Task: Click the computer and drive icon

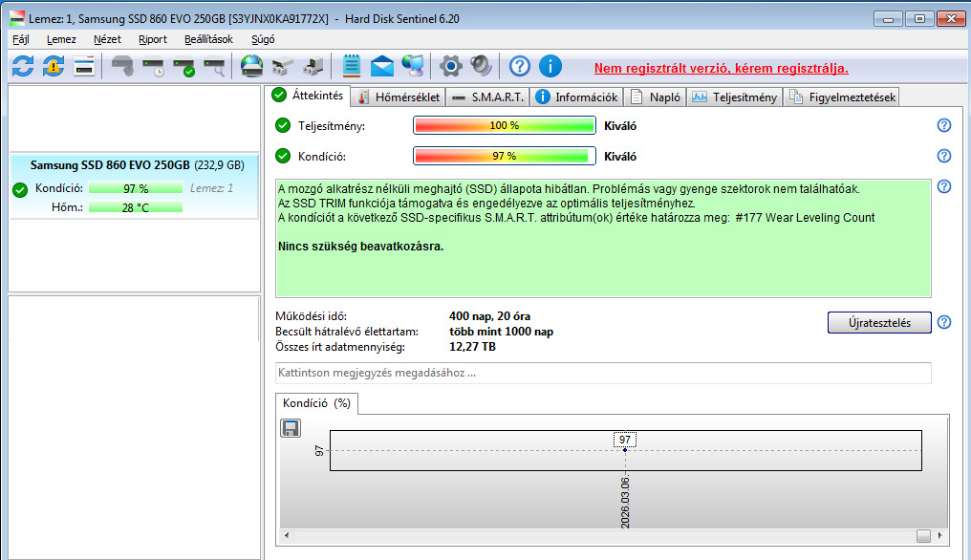Action: 313,66
